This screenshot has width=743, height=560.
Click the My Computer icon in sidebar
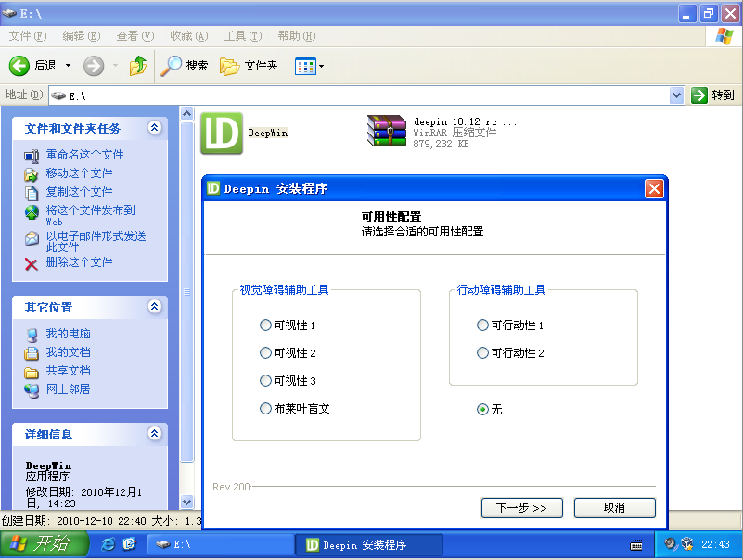tap(32, 335)
